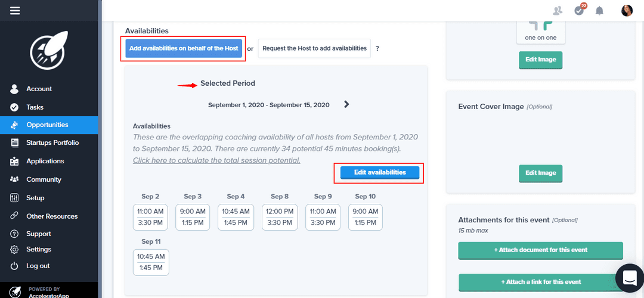Go to next period with chevron

(346, 104)
